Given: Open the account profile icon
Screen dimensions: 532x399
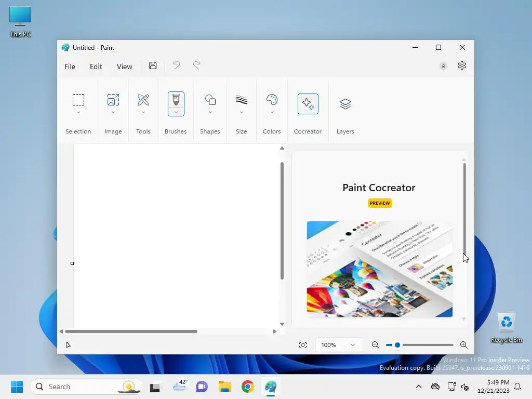Looking at the screenshot, I should pyautogui.click(x=443, y=66).
